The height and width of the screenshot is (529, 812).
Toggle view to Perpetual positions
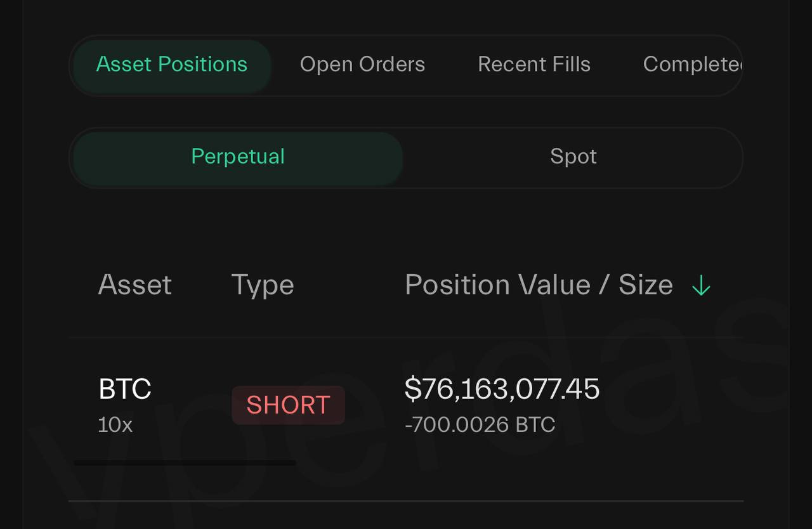tap(238, 157)
